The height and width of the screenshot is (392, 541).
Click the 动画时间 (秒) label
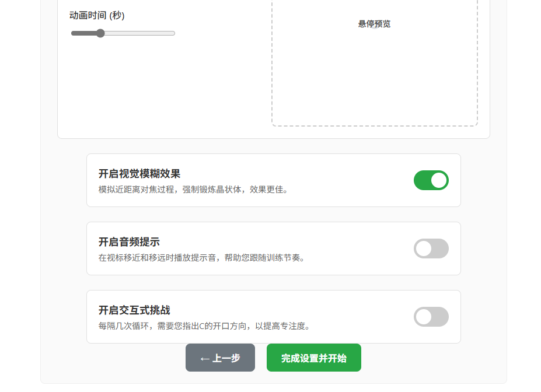click(97, 15)
